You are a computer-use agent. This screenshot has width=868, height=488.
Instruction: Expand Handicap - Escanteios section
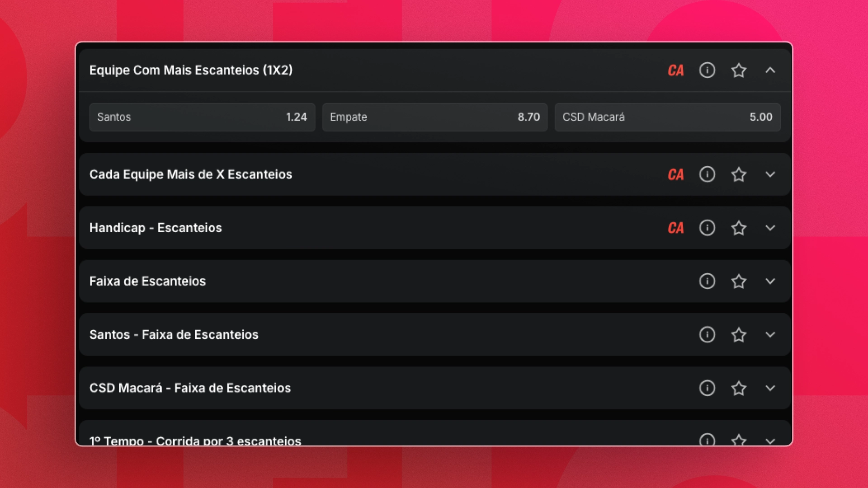pyautogui.click(x=770, y=228)
